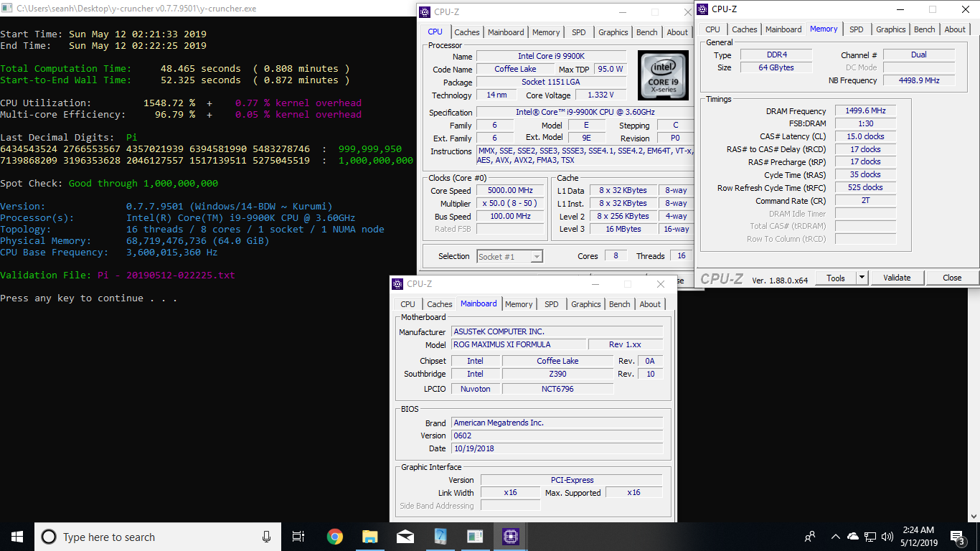Open SPD tab in the CPU window
Viewport: 980px width, 551px height.
point(579,32)
